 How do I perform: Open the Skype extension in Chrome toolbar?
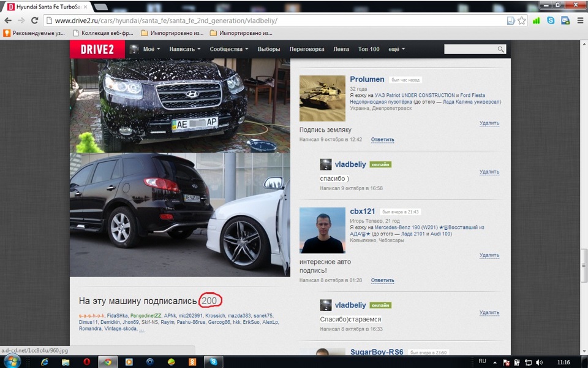[x=551, y=21]
